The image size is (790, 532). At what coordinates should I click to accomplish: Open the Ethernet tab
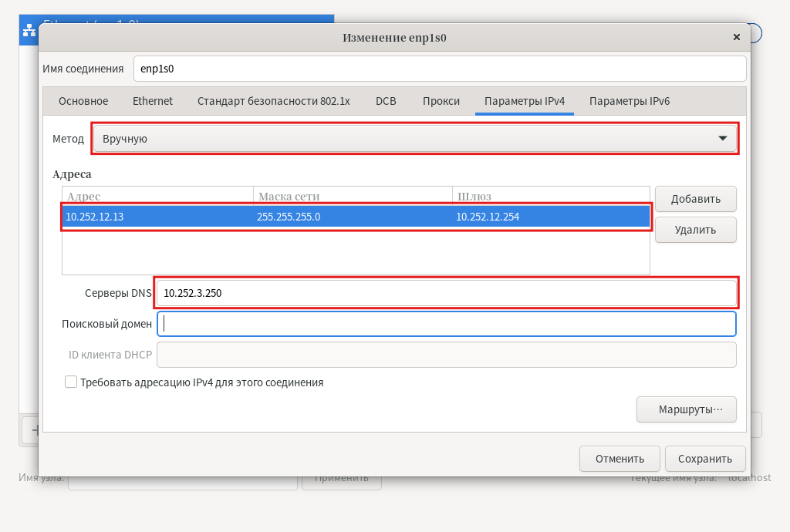[153, 101]
